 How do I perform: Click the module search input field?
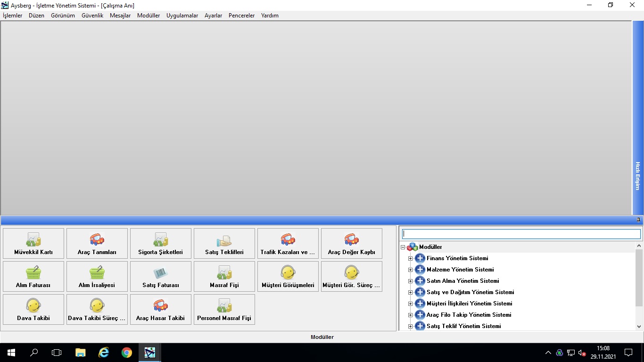tap(521, 234)
